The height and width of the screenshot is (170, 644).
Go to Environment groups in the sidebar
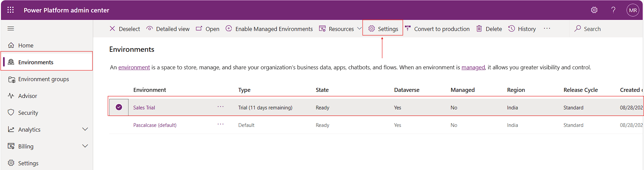coord(43,79)
